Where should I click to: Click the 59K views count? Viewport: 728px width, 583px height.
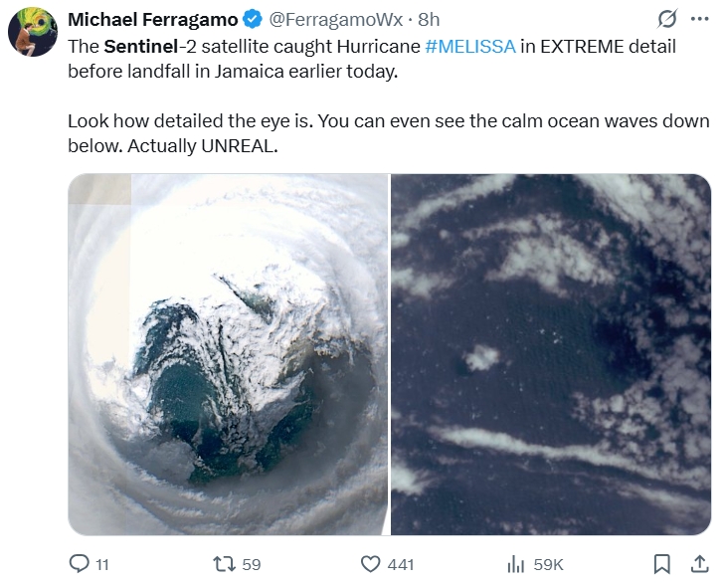pos(548,564)
